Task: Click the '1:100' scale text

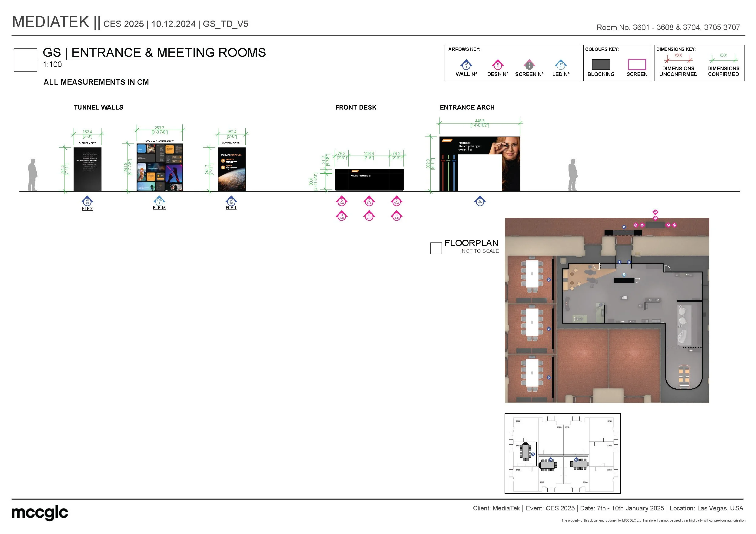Action: [x=52, y=64]
